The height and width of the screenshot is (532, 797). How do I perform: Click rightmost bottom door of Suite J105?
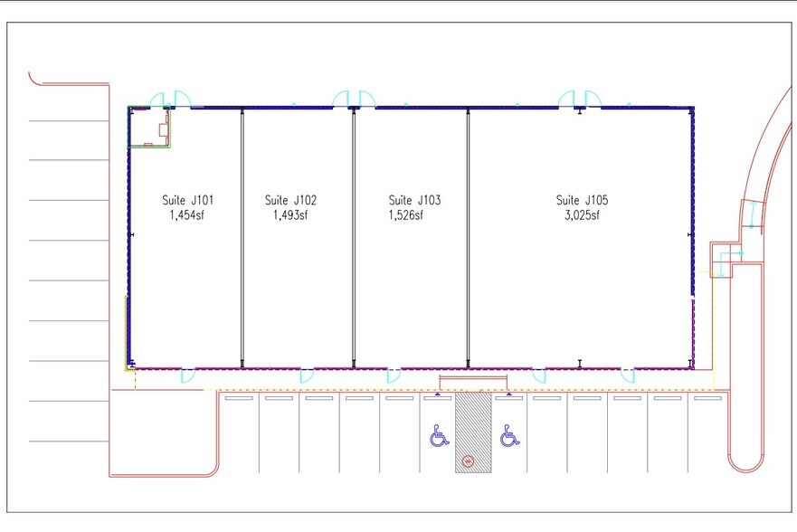point(628,375)
